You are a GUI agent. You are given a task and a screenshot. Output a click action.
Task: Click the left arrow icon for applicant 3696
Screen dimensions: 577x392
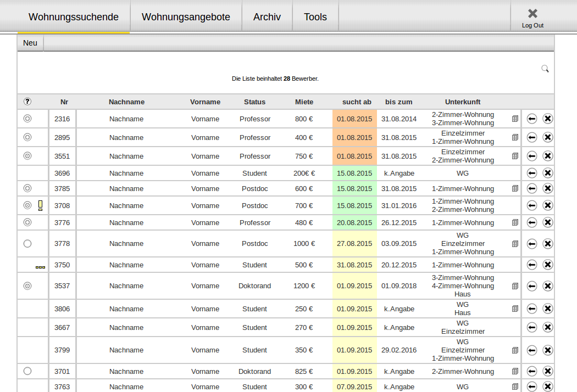(x=531, y=173)
